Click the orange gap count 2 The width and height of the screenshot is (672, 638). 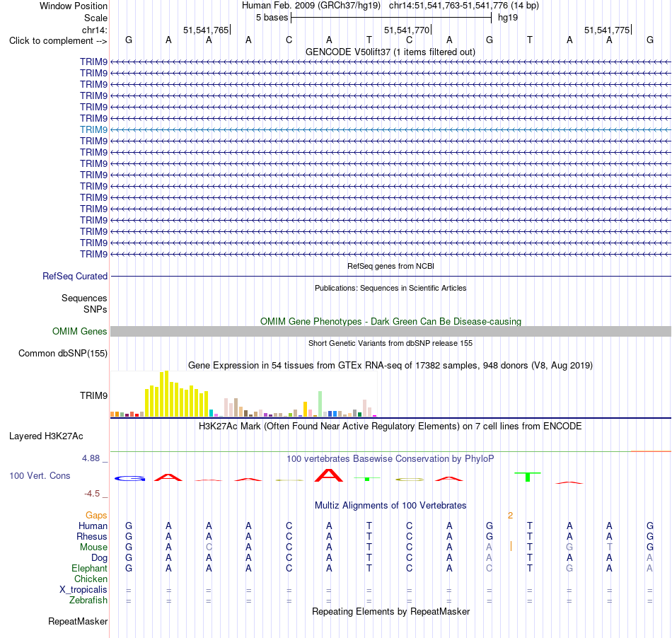[x=510, y=516]
